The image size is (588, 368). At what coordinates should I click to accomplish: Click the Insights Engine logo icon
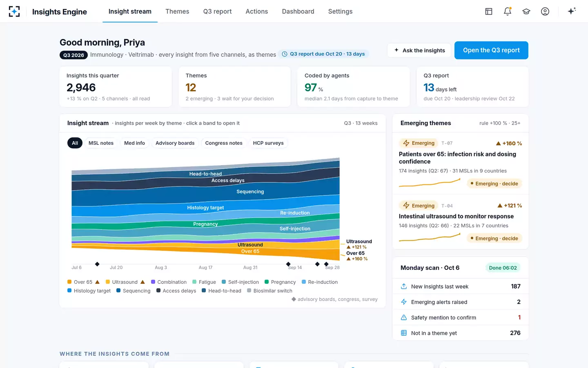pyautogui.click(x=14, y=11)
